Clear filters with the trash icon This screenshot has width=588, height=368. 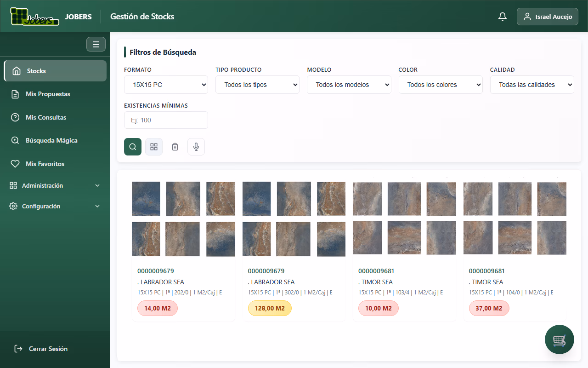(175, 146)
